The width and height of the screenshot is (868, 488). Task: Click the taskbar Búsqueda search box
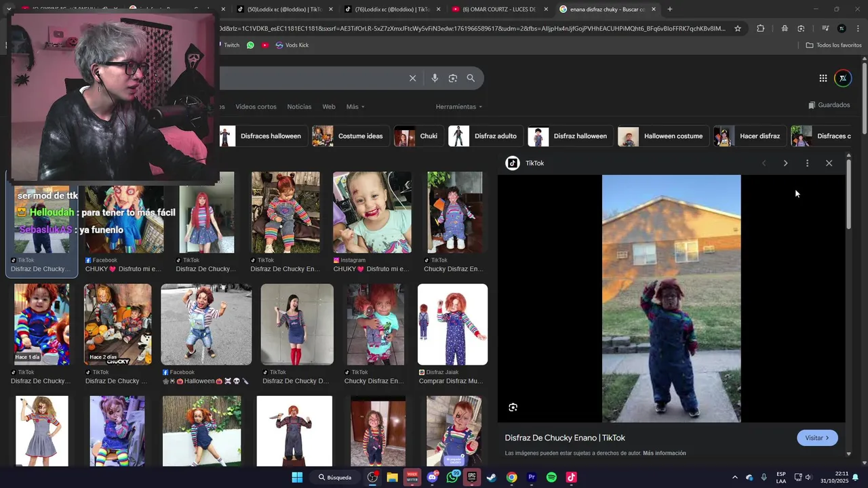[336, 477]
